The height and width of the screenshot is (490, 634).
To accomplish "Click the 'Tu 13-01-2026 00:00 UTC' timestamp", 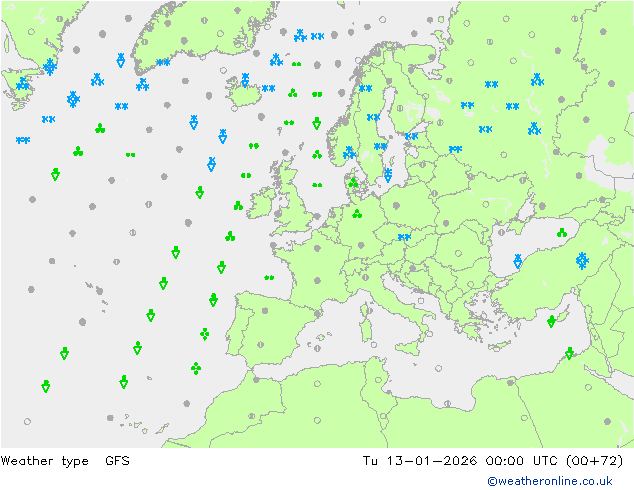I will [x=462, y=460].
